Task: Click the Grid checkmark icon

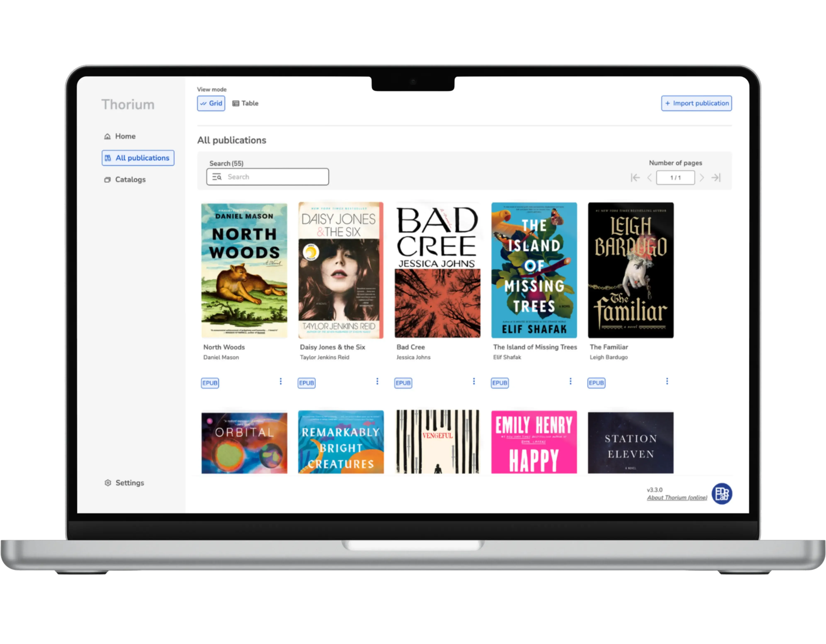Action: (204, 103)
